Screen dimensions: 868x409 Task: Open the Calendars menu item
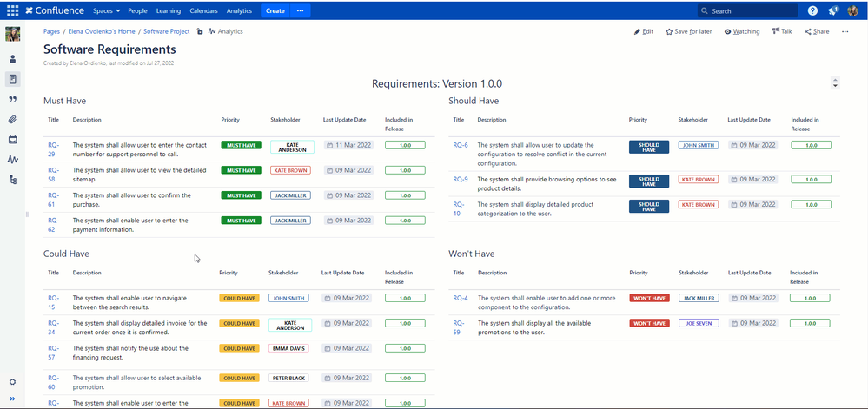point(203,10)
